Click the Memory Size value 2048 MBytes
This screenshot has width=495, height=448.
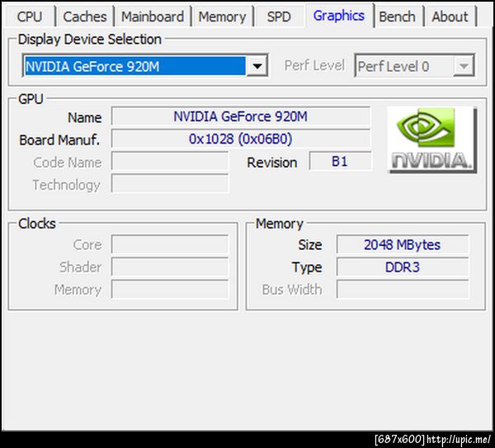pyautogui.click(x=403, y=245)
